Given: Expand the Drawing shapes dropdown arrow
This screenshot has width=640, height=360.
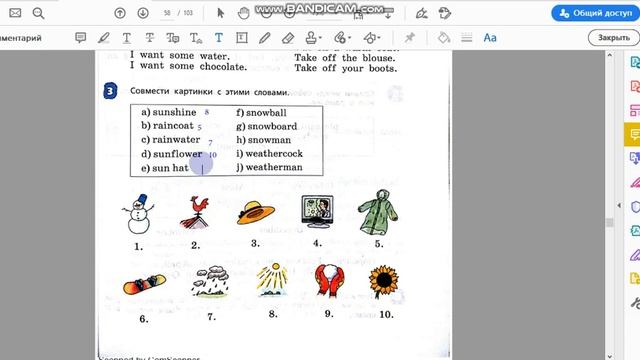Looking at the screenshot, I should click(x=379, y=38).
